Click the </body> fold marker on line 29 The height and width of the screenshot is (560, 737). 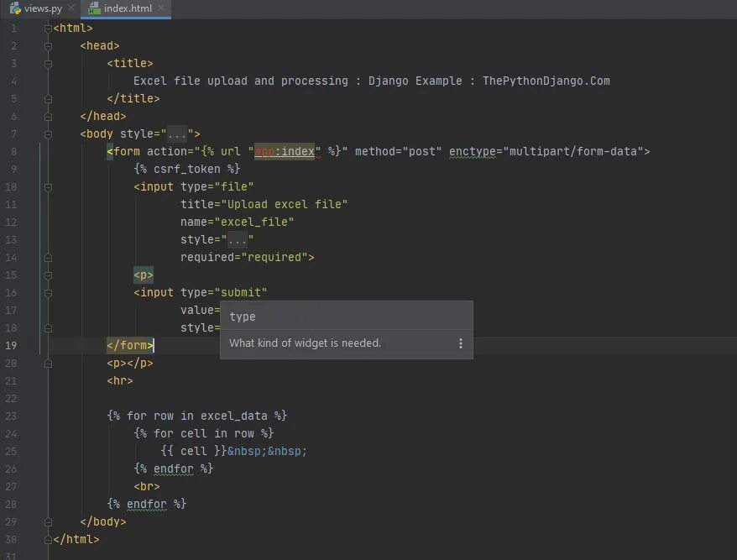click(48, 522)
